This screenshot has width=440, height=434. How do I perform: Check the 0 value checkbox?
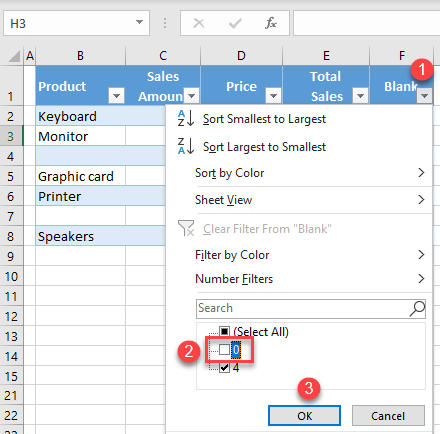point(224,350)
